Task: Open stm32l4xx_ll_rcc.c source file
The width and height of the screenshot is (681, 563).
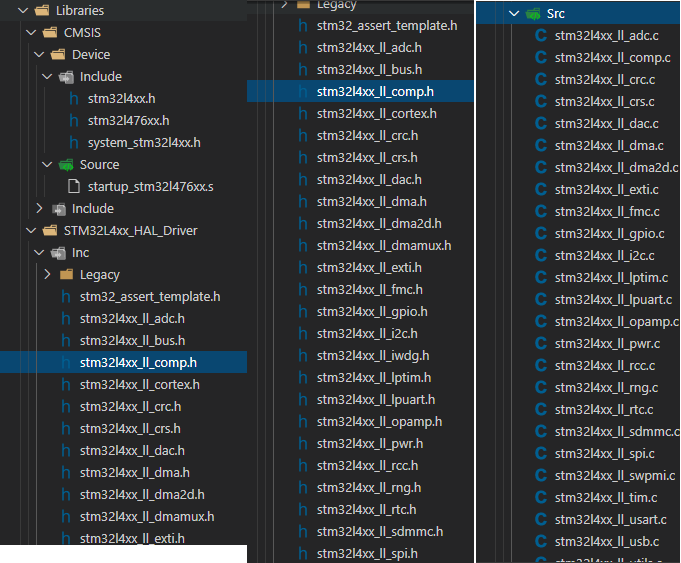Action: (605, 366)
